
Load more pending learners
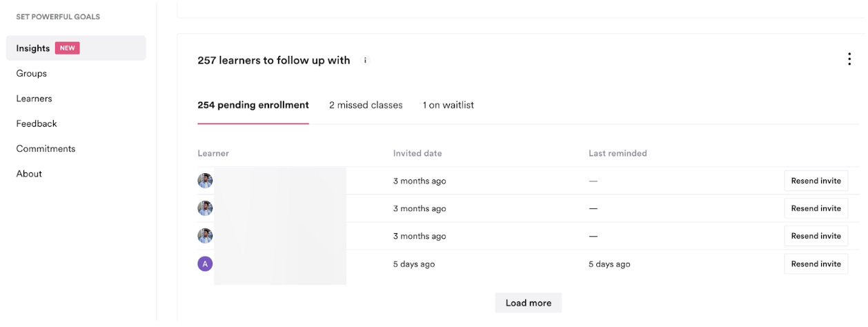(529, 303)
